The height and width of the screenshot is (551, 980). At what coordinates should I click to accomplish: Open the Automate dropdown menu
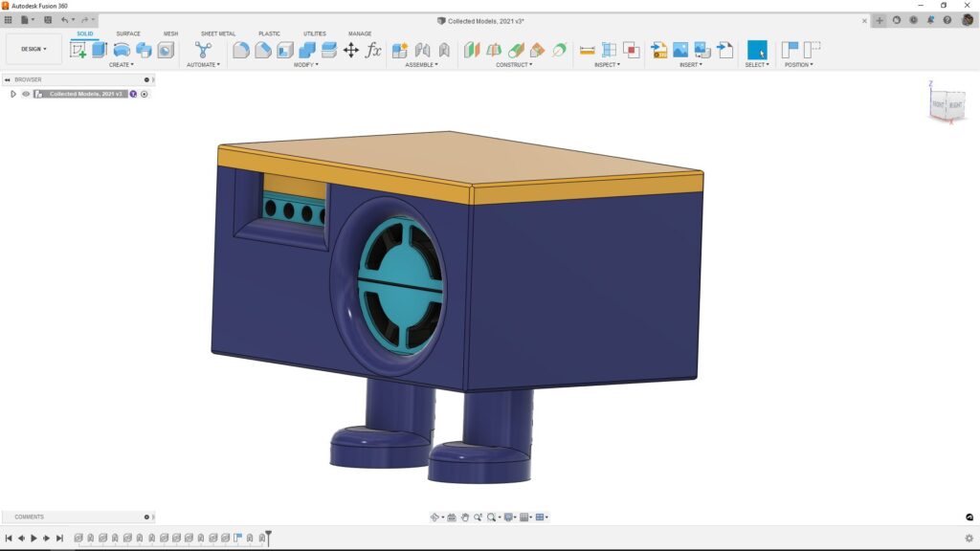pos(203,65)
